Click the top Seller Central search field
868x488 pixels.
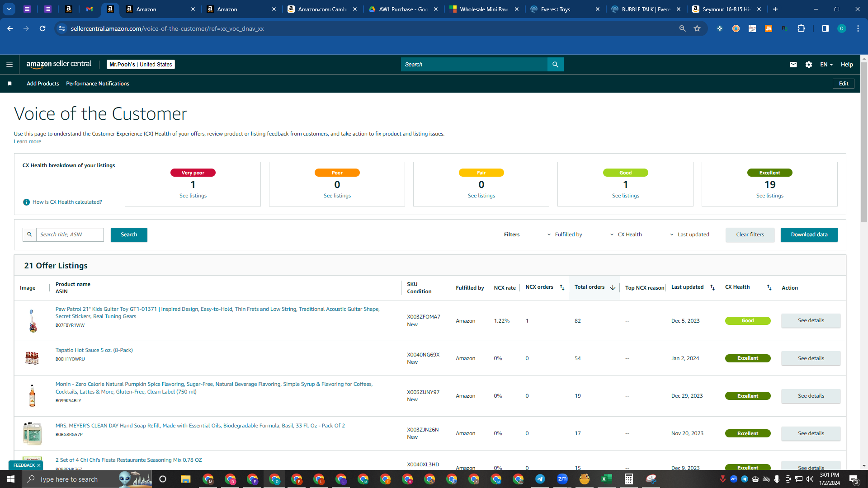[x=474, y=65]
